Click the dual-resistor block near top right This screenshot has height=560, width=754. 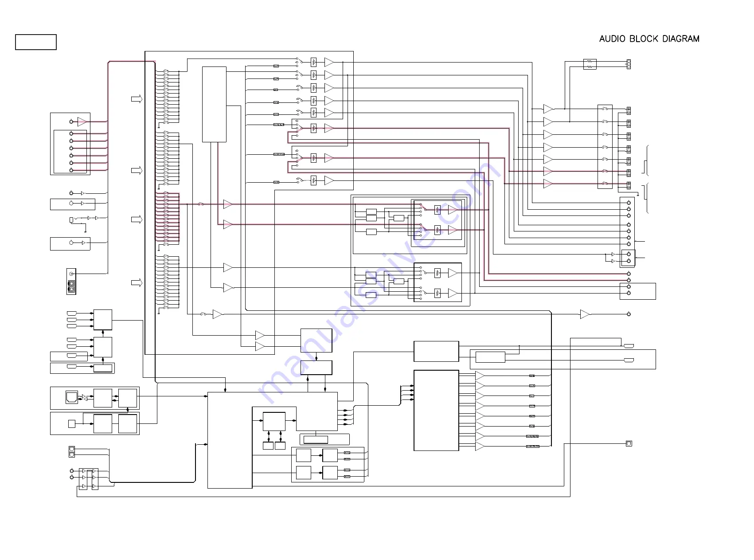590,64
